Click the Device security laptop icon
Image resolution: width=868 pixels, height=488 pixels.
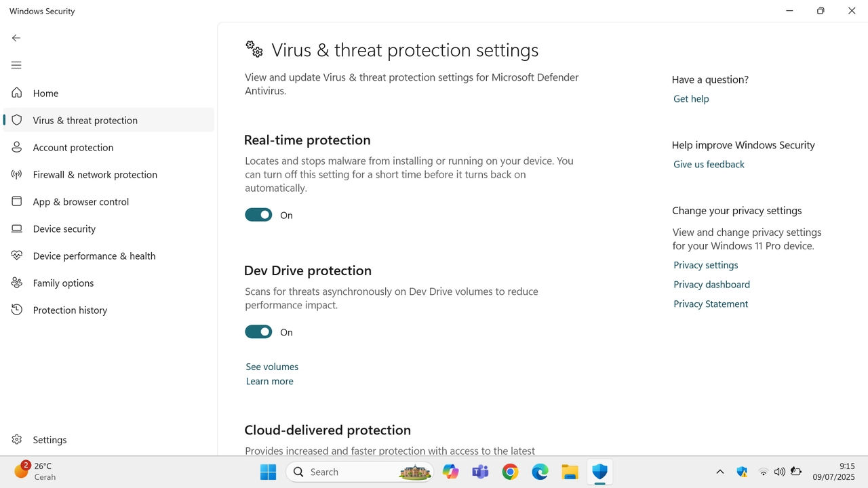17,228
